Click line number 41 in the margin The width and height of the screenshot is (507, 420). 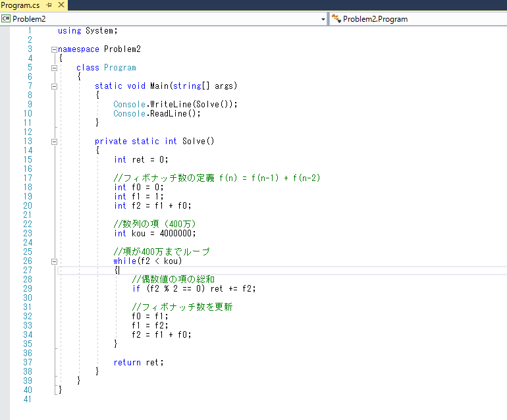click(28, 400)
